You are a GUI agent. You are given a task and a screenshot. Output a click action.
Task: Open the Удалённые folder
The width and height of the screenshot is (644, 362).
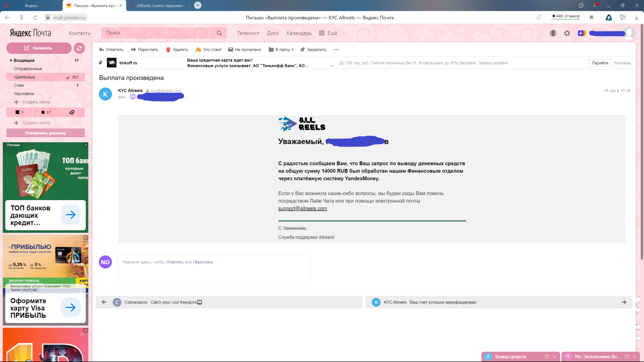click(x=24, y=77)
